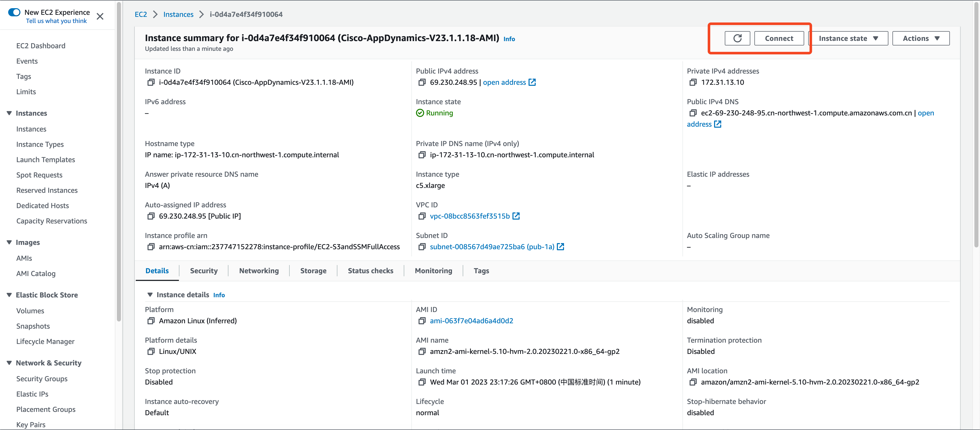Open EC2 Dashboard in sidebar
The height and width of the screenshot is (430, 980).
click(41, 46)
